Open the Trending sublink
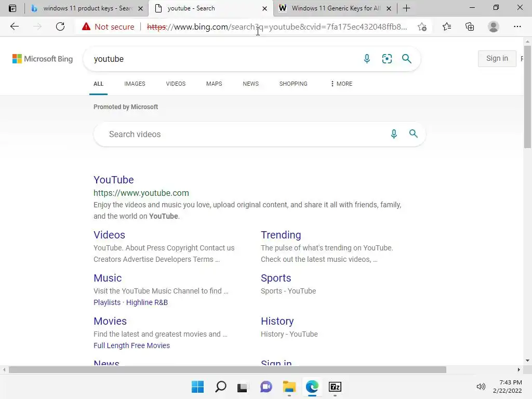This screenshot has width=532, height=399. (x=281, y=235)
